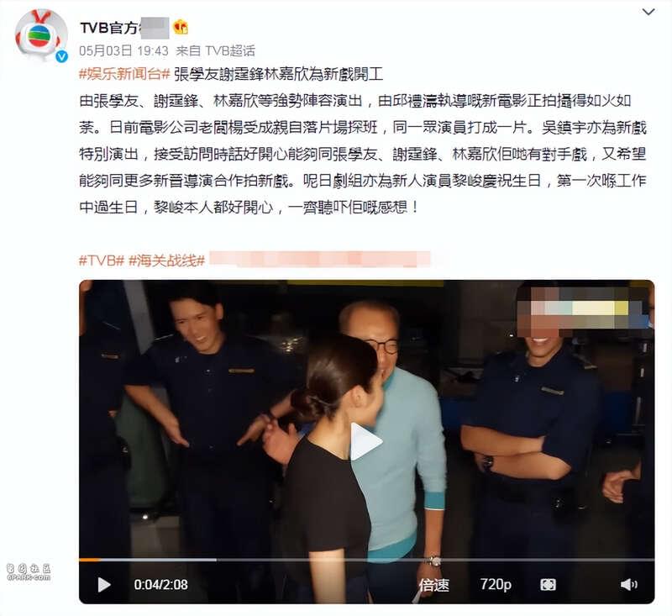Open the 720p quality selector
672x616 pixels.
tap(496, 584)
